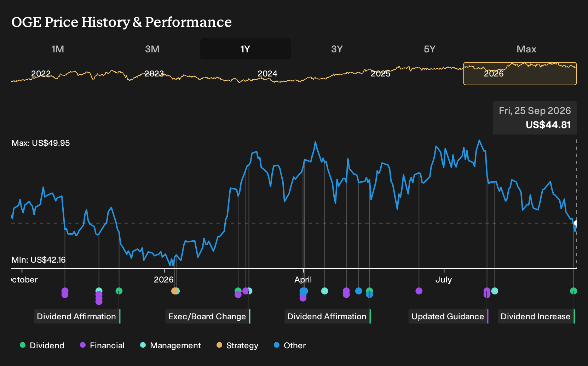Click 2025 on the overview timeline
The width and height of the screenshot is (588, 366).
point(380,74)
